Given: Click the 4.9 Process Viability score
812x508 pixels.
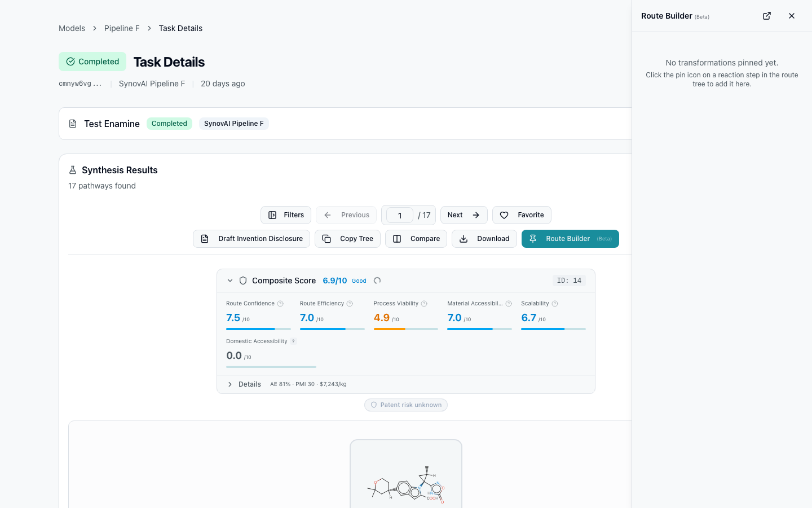Looking at the screenshot, I should 382,318.
